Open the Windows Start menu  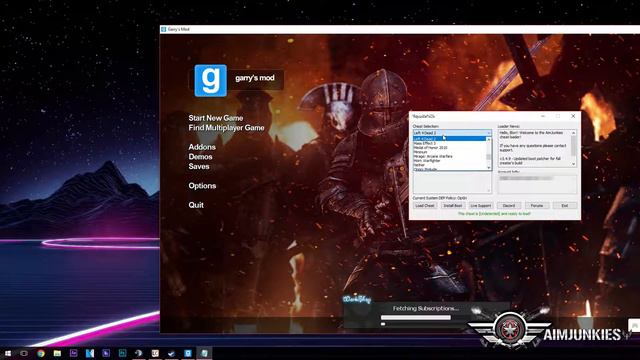[8, 353]
